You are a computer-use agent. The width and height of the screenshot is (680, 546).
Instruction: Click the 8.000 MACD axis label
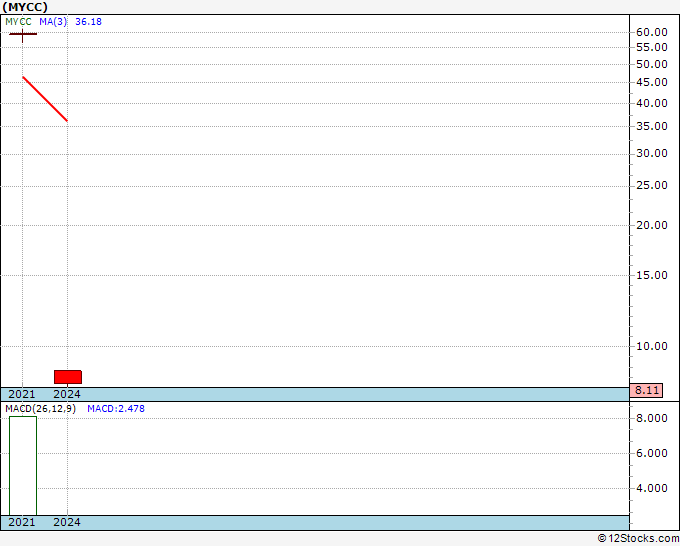coord(651,418)
